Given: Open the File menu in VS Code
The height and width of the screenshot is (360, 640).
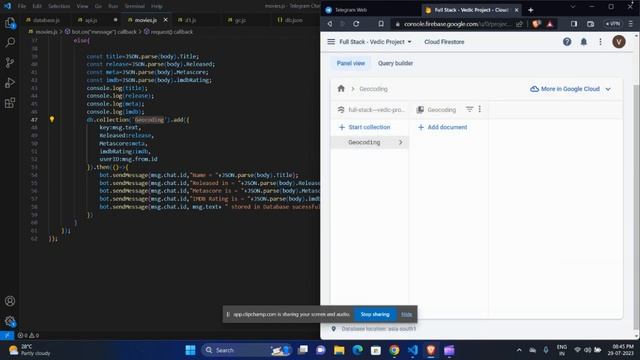Looking at the screenshot, I should pyautogui.click(x=22, y=6).
